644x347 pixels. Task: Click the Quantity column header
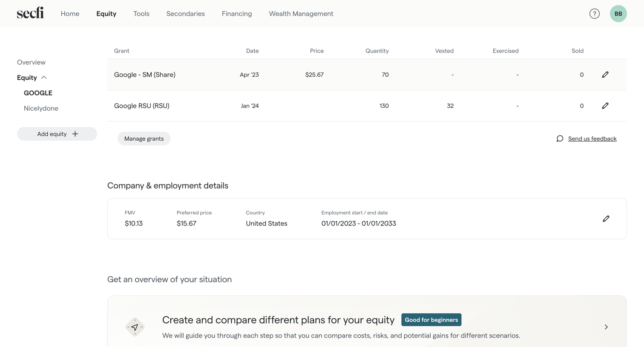(377, 51)
